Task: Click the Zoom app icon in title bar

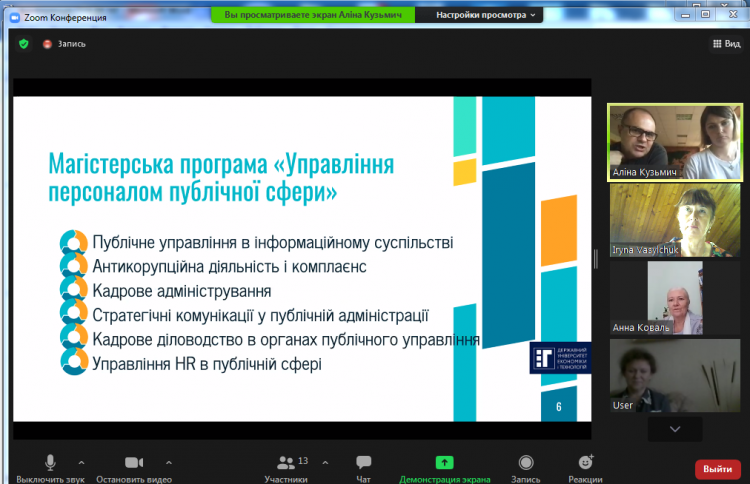Action: [15, 16]
